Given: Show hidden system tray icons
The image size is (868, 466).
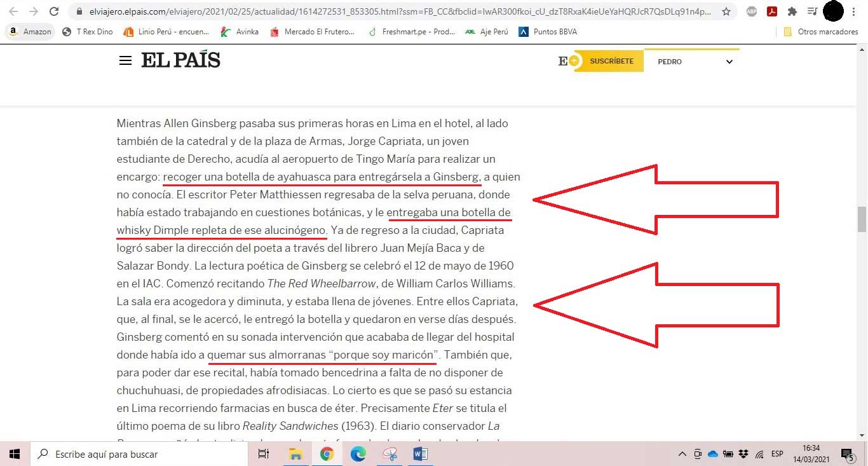Looking at the screenshot, I should [682, 454].
